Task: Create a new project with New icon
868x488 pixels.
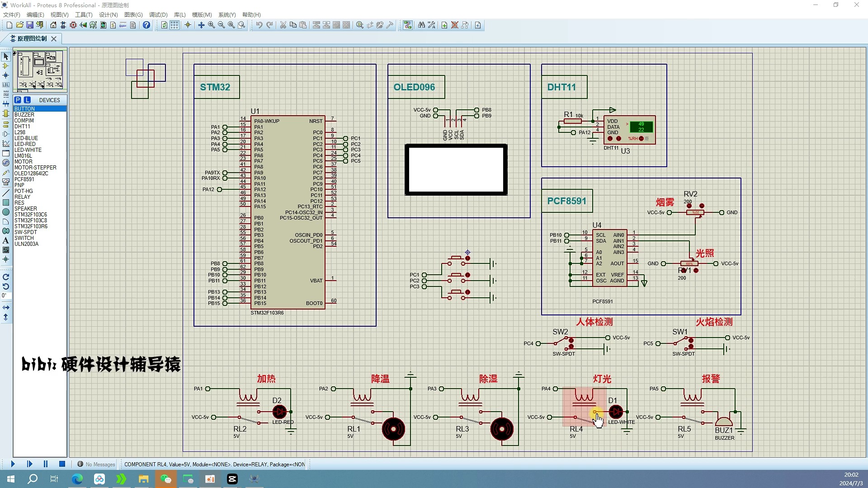Action: coord(9,25)
